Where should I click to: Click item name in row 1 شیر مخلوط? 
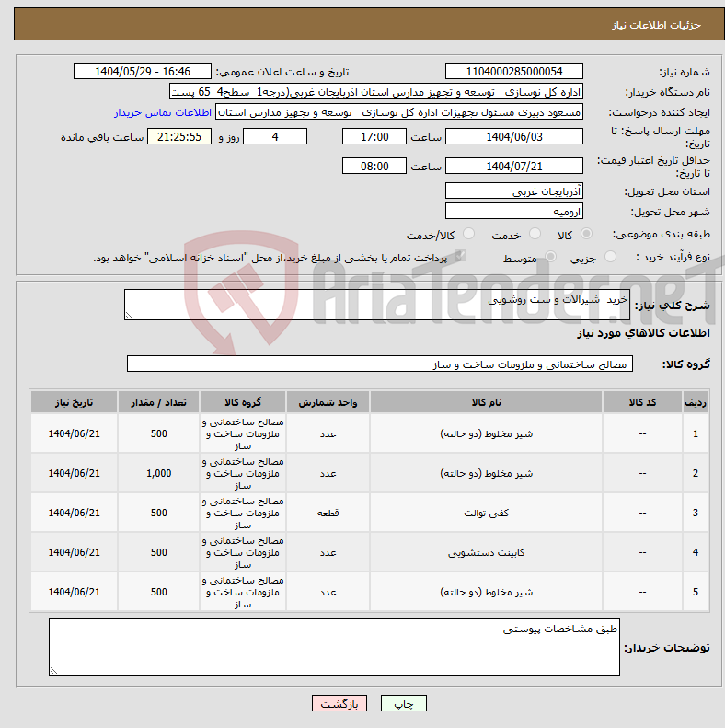point(486,433)
